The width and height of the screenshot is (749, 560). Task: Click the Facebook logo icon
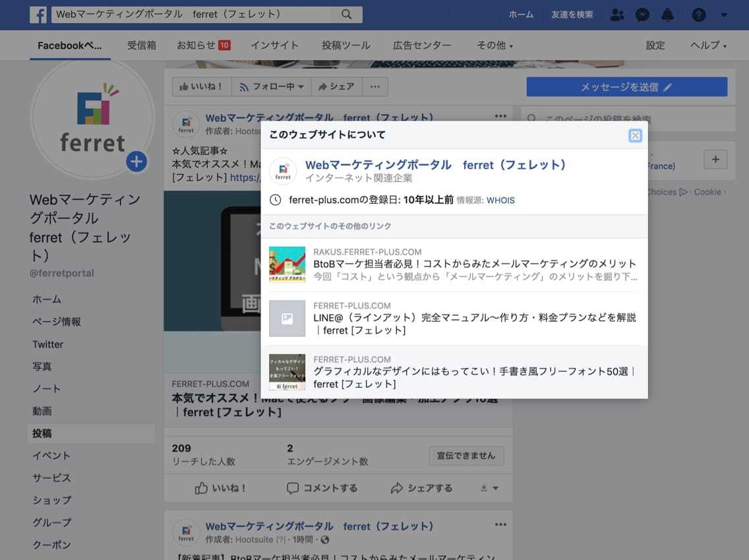(x=38, y=15)
